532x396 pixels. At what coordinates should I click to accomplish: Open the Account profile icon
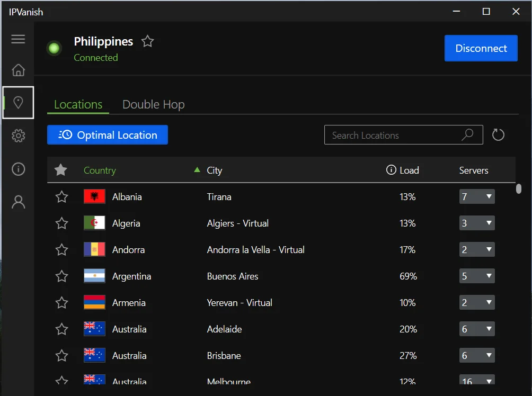pyautogui.click(x=19, y=202)
